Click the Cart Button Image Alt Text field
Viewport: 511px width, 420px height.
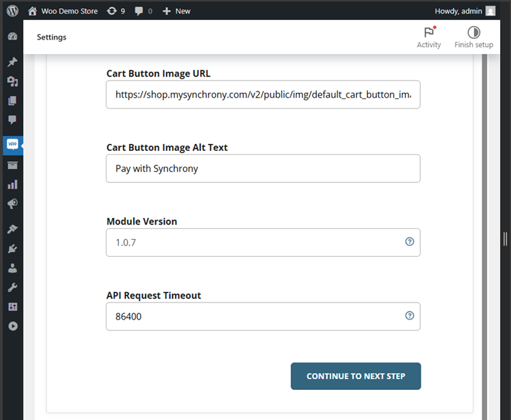coord(262,169)
